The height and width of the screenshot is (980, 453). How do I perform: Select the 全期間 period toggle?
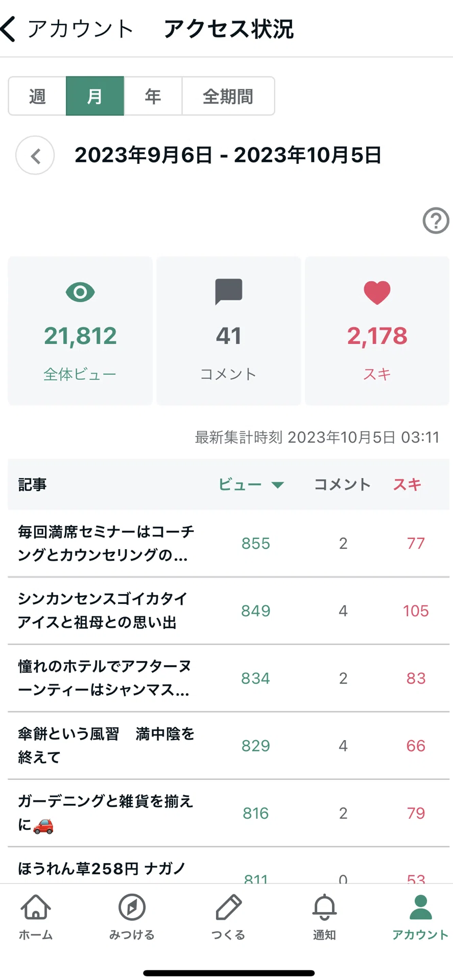(228, 96)
